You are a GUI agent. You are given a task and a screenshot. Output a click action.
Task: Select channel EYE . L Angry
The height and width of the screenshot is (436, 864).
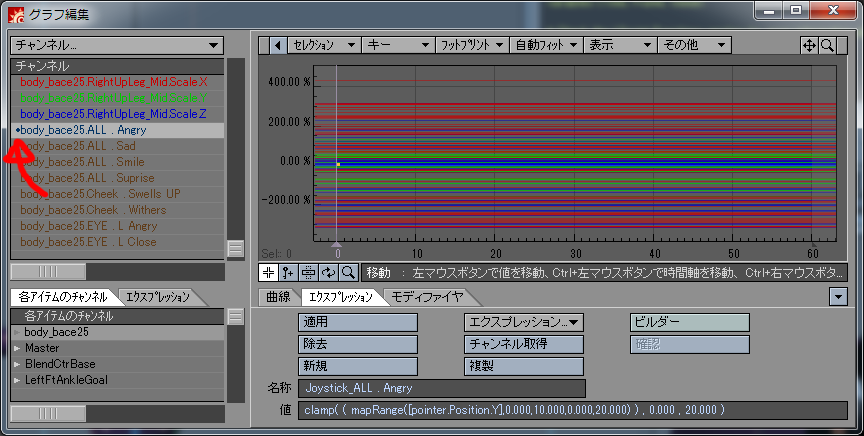[x=117, y=226]
